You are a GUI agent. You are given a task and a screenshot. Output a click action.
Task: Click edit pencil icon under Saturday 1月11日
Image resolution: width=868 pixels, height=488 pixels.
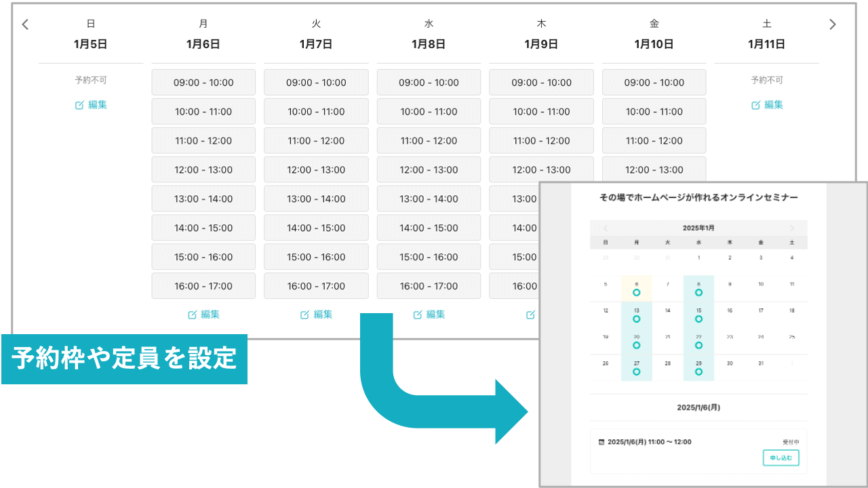tap(755, 105)
